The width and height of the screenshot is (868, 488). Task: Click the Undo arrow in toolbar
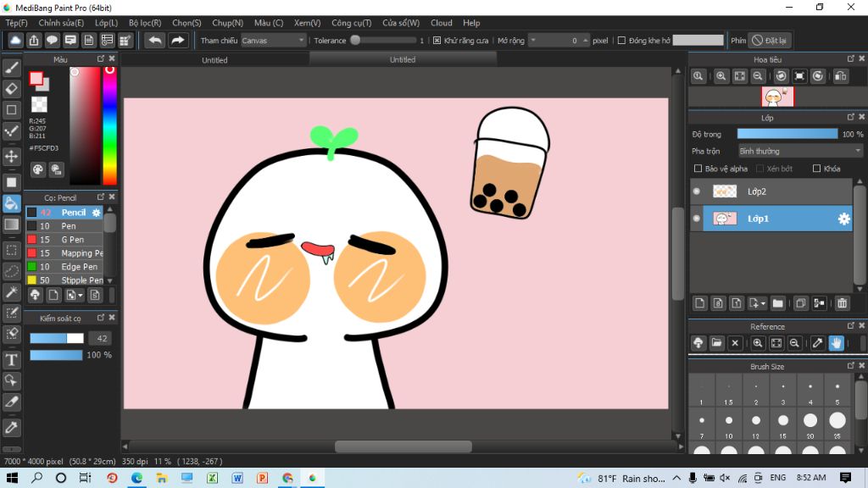(x=154, y=40)
